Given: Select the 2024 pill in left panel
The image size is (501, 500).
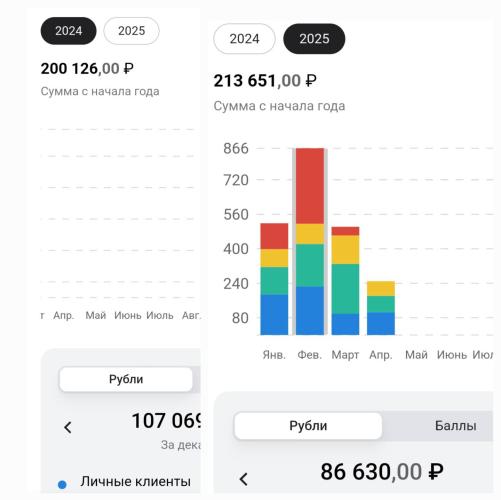Looking at the screenshot, I should coord(68,31).
